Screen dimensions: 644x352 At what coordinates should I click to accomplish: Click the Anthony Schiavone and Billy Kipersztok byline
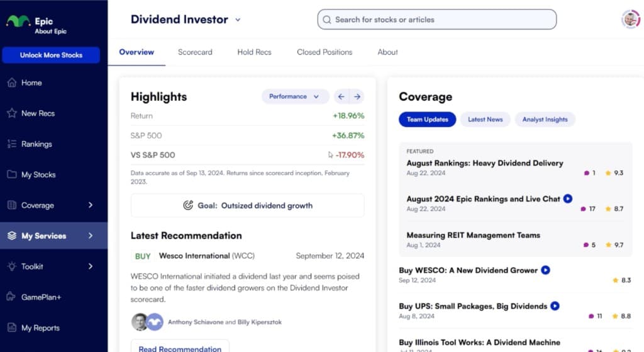[225, 322]
